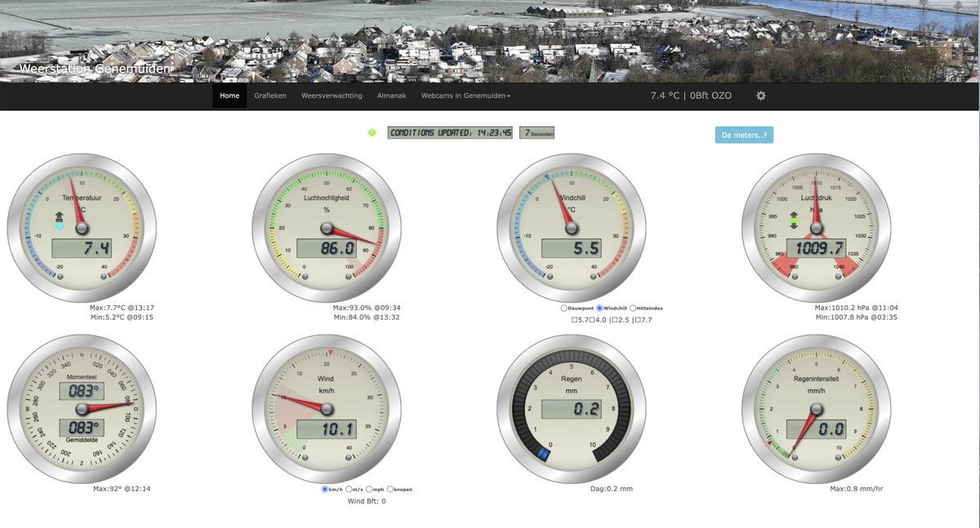Click the text Max:93.0% @09:34
Viewport: 980px width, 528px height.
(x=367, y=308)
